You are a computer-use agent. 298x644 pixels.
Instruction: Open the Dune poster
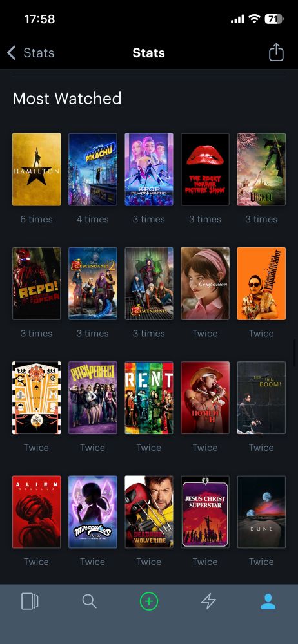coord(261,512)
